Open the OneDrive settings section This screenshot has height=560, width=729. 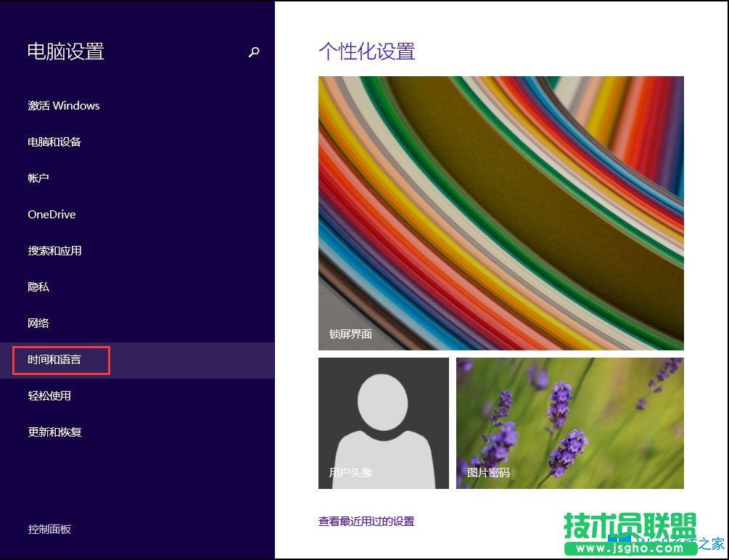pos(51,214)
